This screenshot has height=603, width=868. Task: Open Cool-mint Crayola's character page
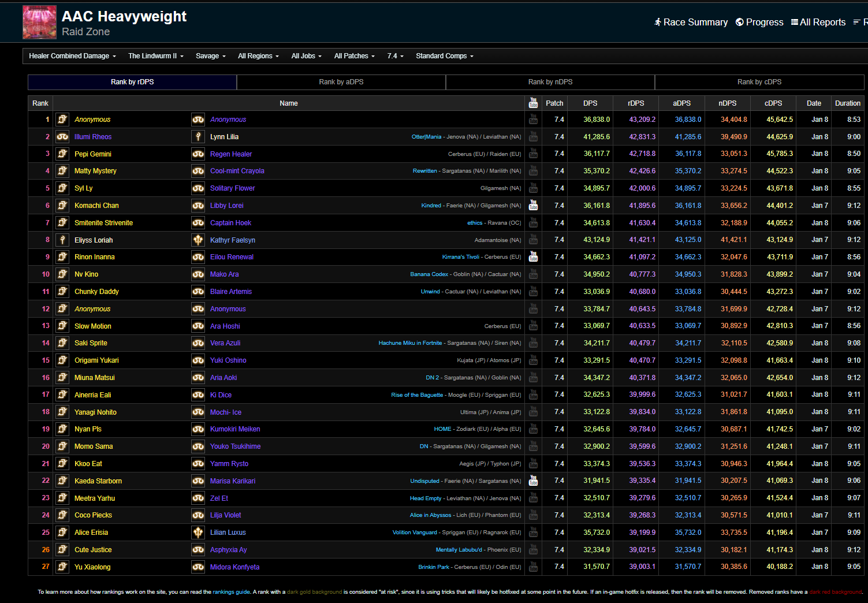237,171
